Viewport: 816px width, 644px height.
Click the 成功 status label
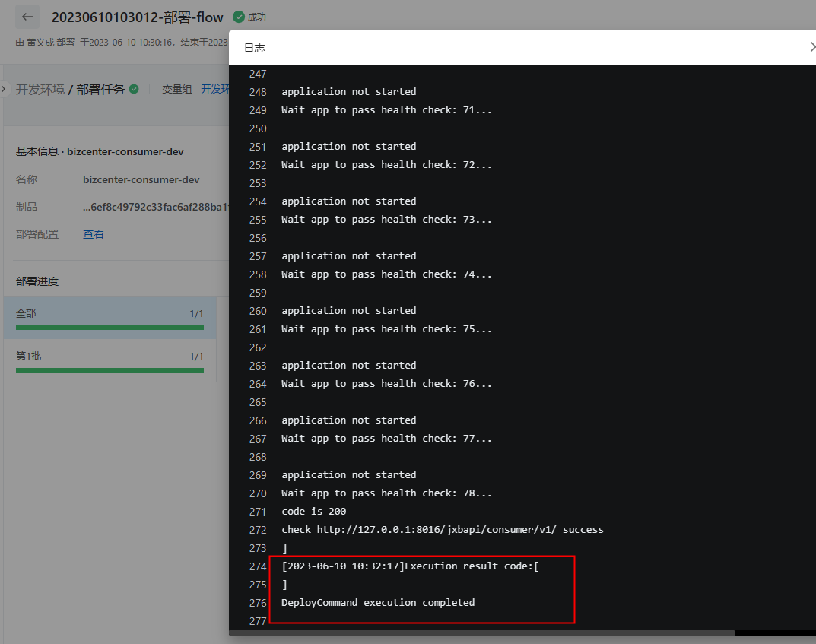256,17
